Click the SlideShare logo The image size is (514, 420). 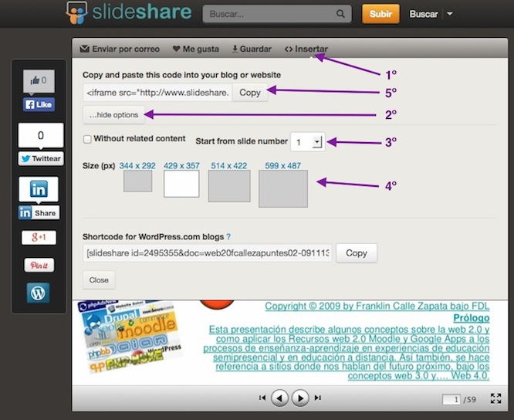[x=128, y=12]
